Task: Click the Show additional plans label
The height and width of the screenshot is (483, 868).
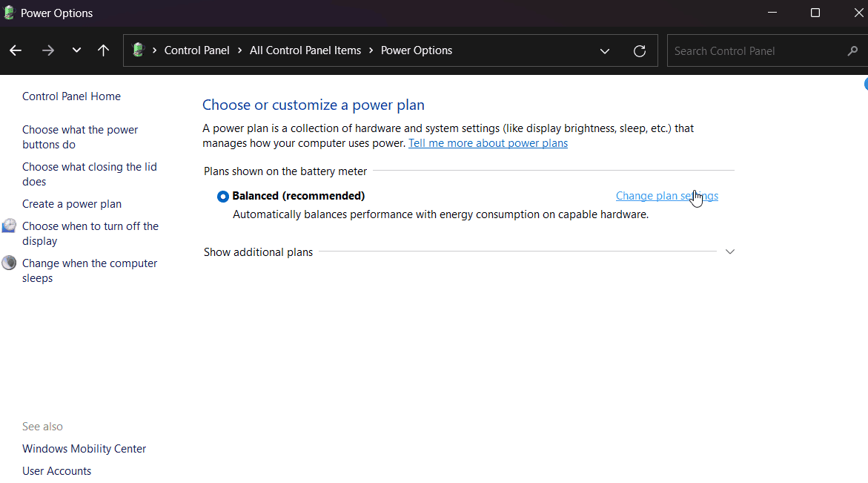Action: 258,252
